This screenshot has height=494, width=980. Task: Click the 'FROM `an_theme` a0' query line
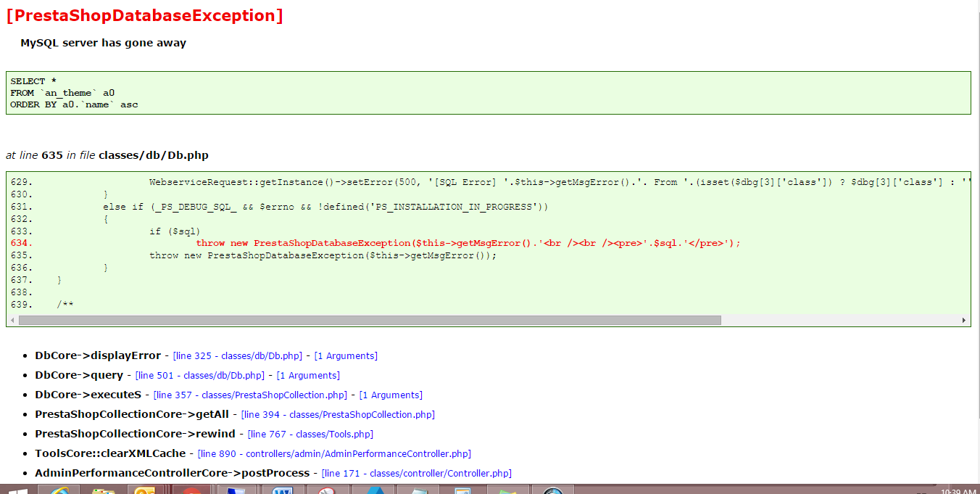point(62,93)
